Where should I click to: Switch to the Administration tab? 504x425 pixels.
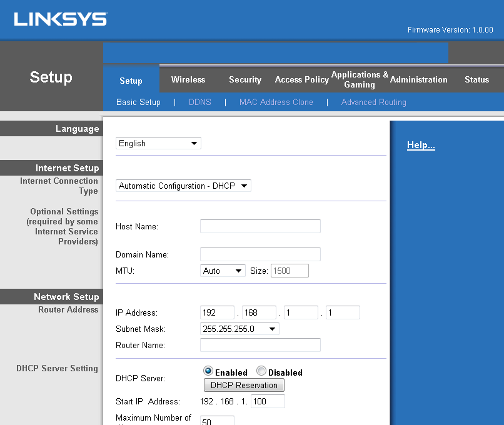pyautogui.click(x=418, y=79)
